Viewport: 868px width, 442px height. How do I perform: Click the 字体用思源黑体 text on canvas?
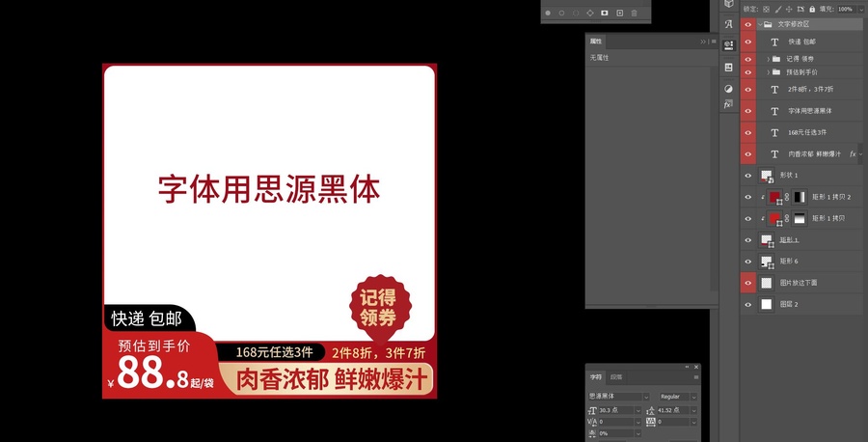click(x=269, y=189)
